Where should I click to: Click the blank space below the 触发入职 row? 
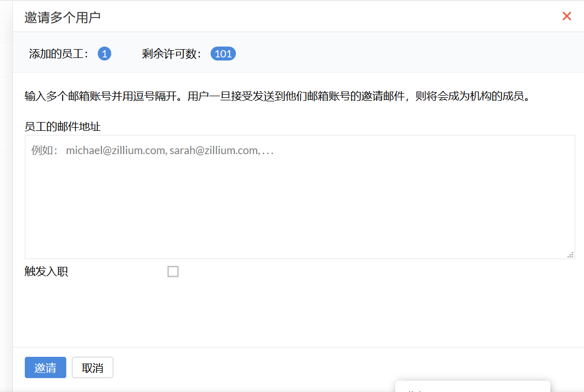300,313
